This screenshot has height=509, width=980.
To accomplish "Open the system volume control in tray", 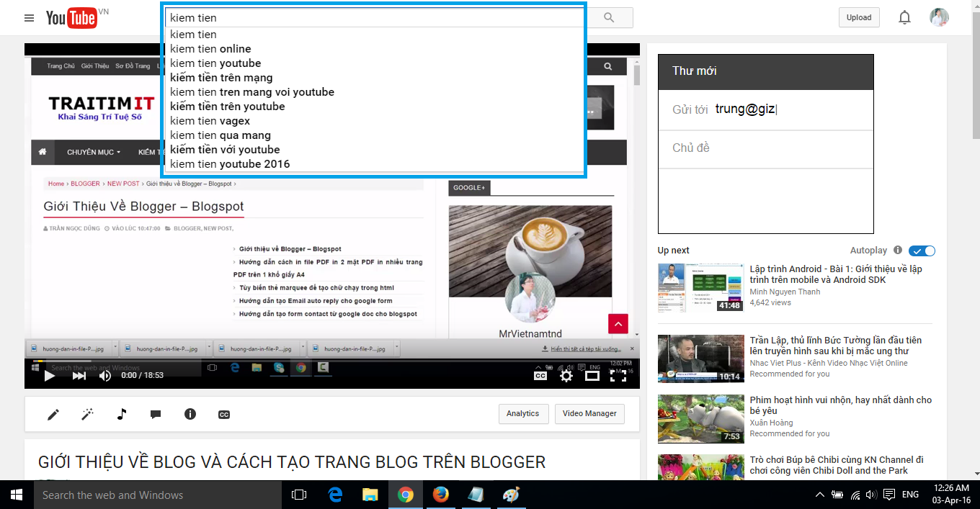I will click(x=871, y=495).
